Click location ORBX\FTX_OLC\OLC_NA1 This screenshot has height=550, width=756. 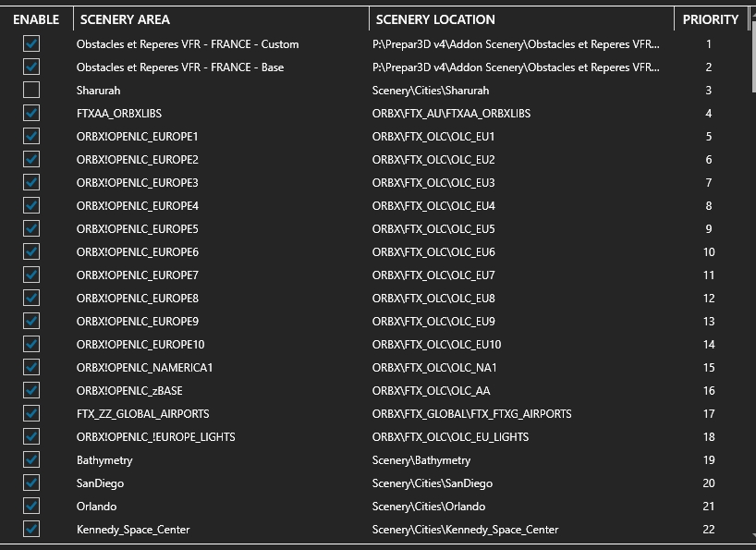pyautogui.click(x=434, y=368)
